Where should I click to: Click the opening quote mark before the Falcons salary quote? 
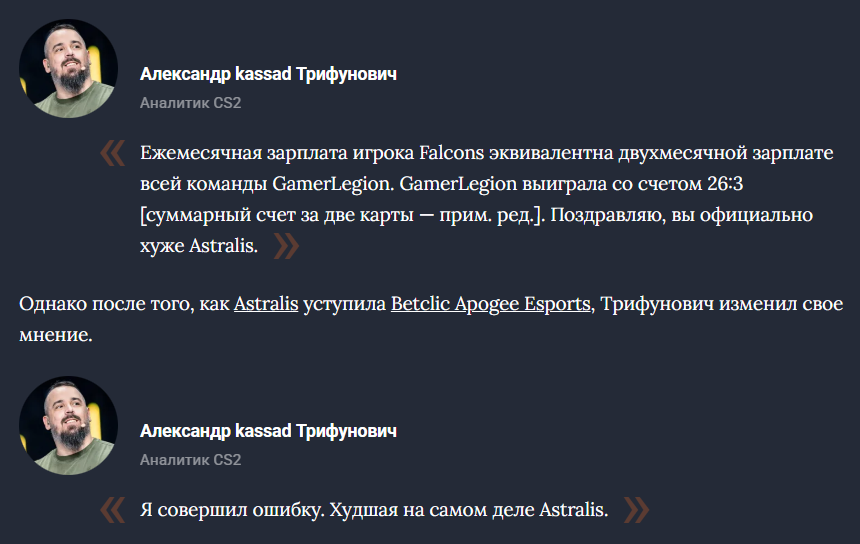pyautogui.click(x=112, y=154)
